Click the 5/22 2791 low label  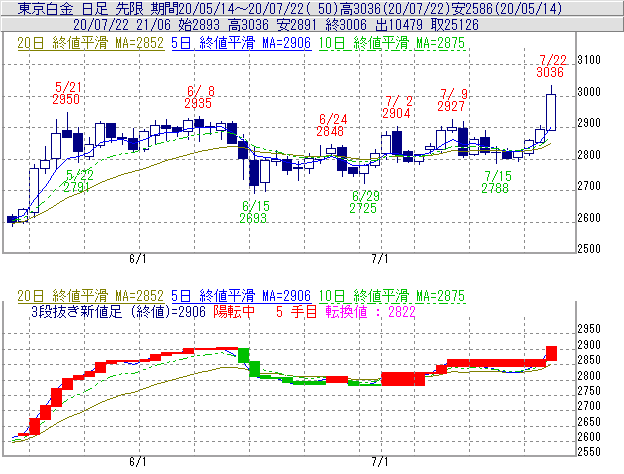pyautogui.click(x=78, y=181)
